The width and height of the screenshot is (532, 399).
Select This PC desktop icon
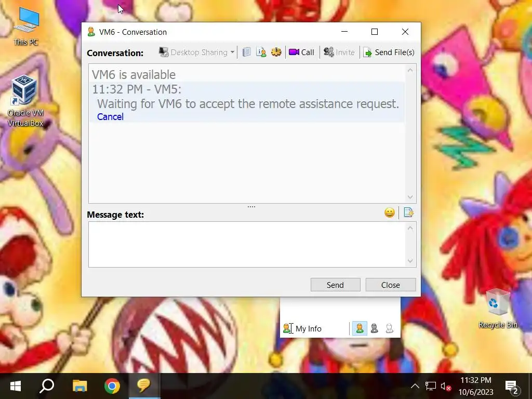coord(26,27)
